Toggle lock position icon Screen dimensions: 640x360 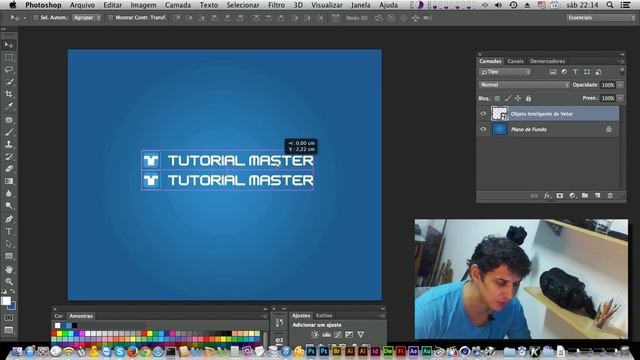point(518,98)
